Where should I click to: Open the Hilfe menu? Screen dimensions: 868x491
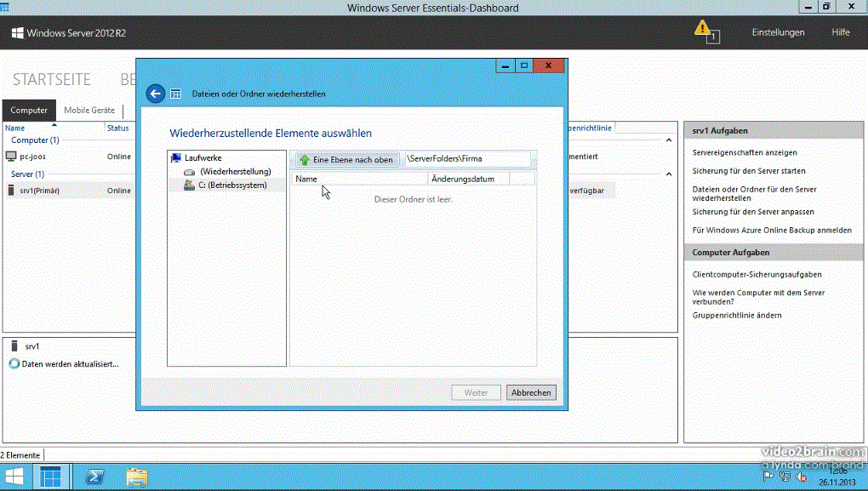coord(840,32)
